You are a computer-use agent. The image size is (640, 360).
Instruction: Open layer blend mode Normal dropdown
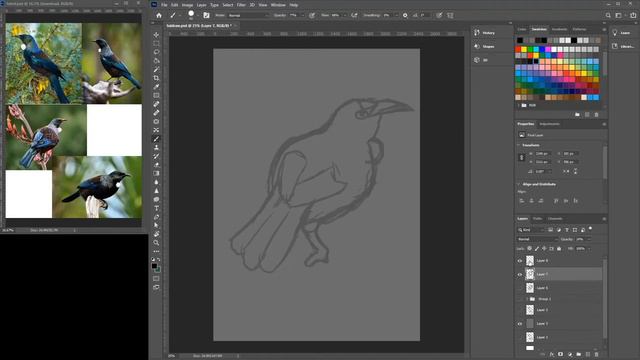(538, 239)
